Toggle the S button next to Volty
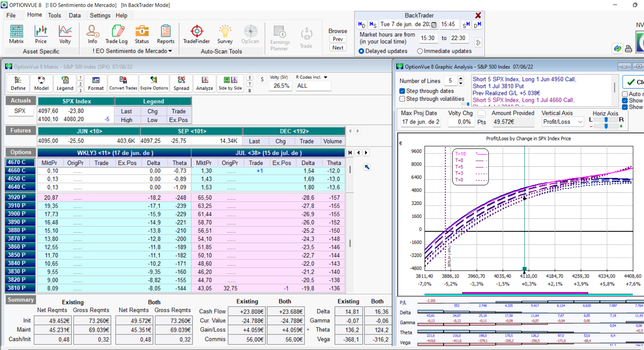 (262, 79)
